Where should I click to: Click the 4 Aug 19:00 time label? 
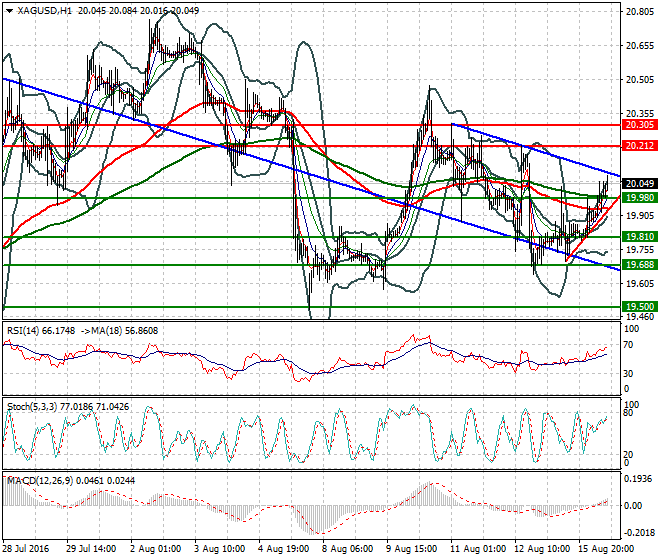click(284, 549)
